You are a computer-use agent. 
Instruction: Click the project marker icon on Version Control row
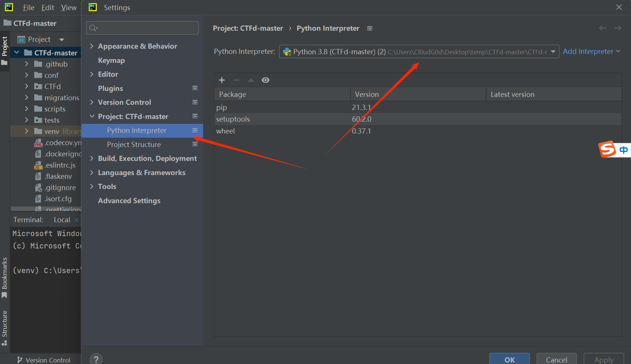(195, 102)
